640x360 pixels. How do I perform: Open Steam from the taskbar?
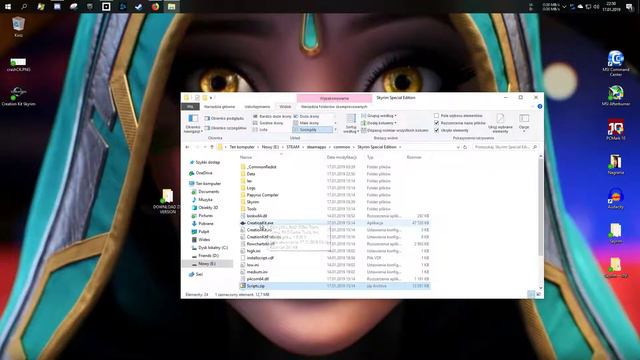pos(139,7)
